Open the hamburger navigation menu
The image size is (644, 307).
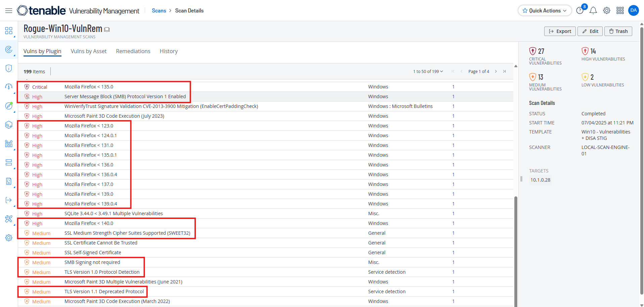click(9, 11)
